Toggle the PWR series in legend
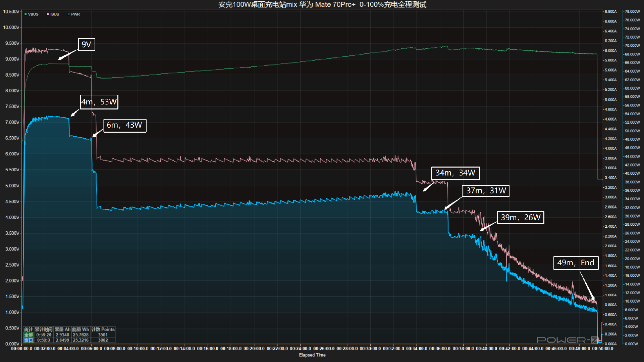This screenshot has height=362, width=644. point(73,14)
